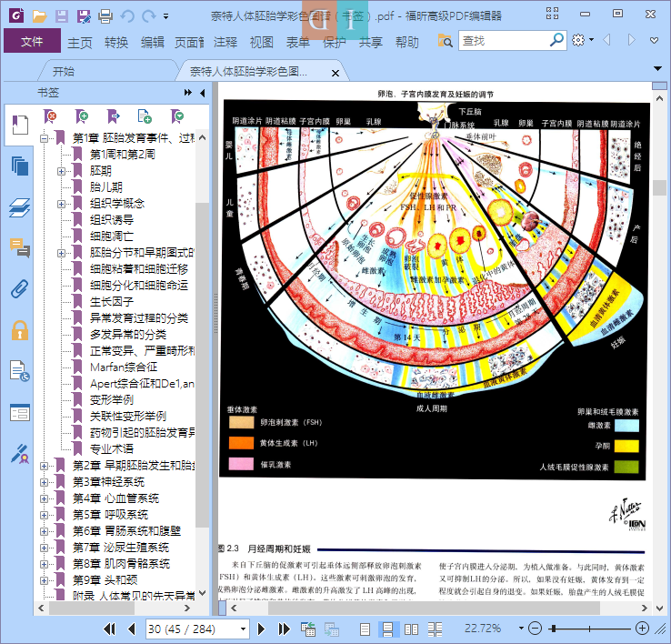
Task: Open the 表单 ribbon tab
Action: (298, 43)
